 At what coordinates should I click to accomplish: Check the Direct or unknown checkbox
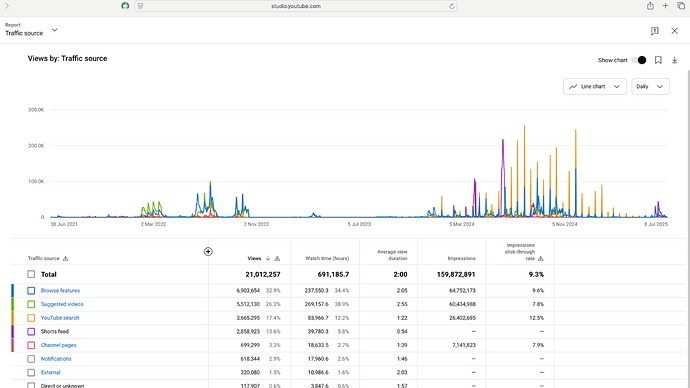click(31, 385)
